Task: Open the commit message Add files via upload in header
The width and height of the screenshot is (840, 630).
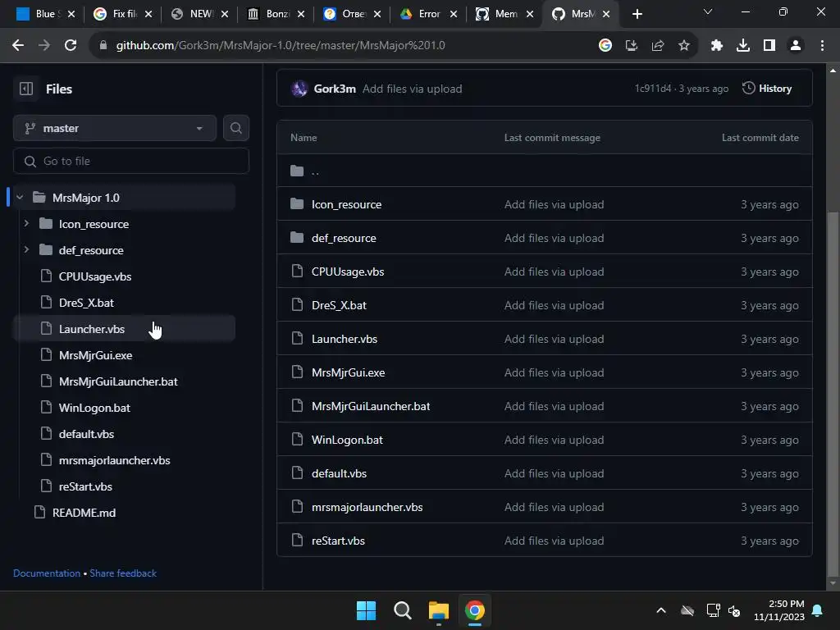Action: pos(412,89)
